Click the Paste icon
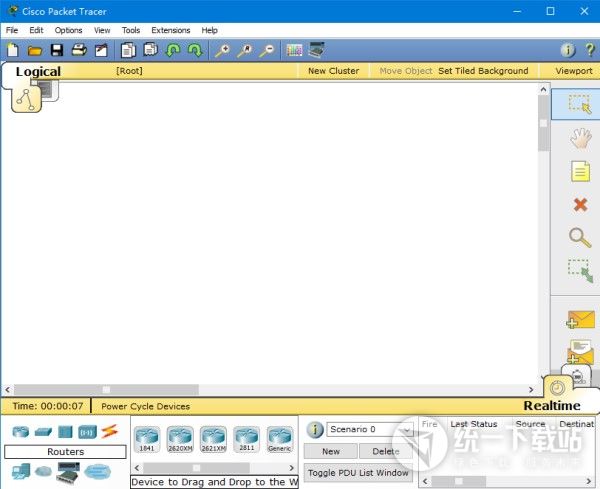The image size is (600, 489). (150, 50)
